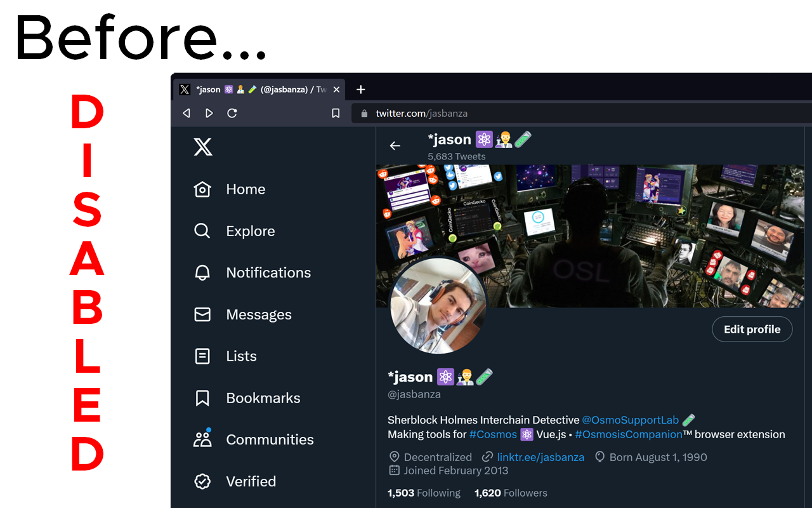This screenshot has width=812, height=508.
Task: Click the 5,683 Tweets count text
Action: (457, 156)
